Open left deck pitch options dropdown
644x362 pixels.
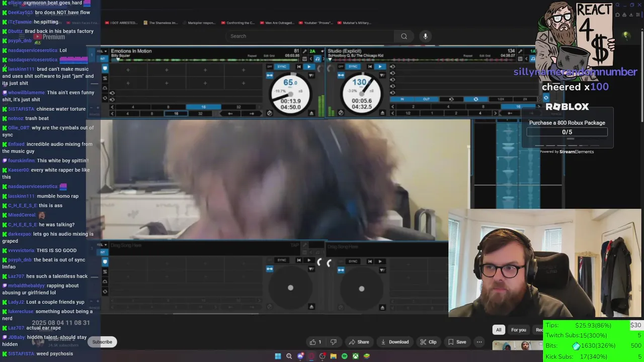[x=311, y=75]
